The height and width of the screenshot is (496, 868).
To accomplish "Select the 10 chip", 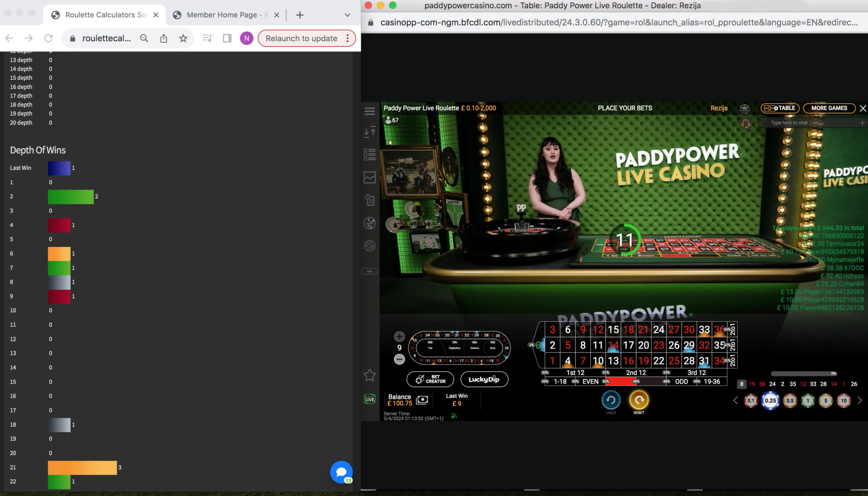I will (x=844, y=401).
